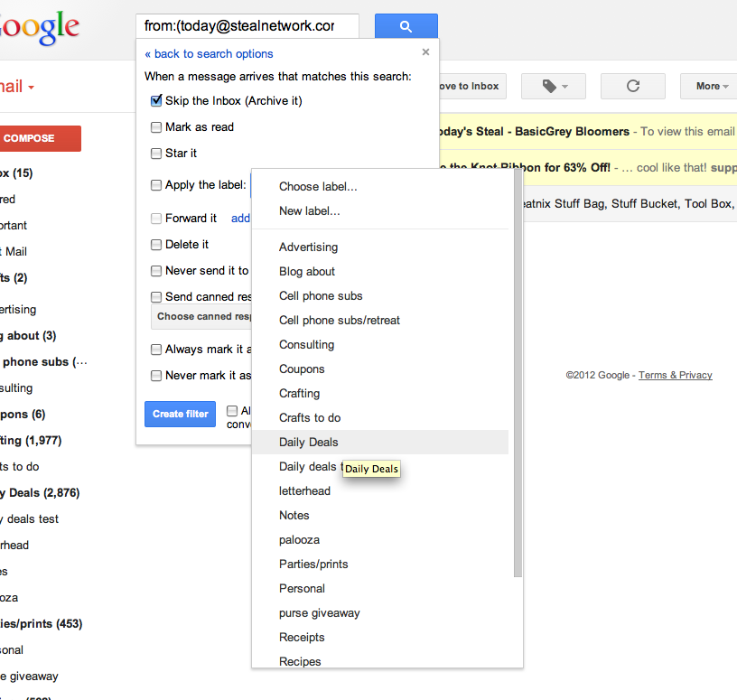737x700 pixels.
Task: Click the blue search magnifier button
Action: pyautogui.click(x=406, y=26)
